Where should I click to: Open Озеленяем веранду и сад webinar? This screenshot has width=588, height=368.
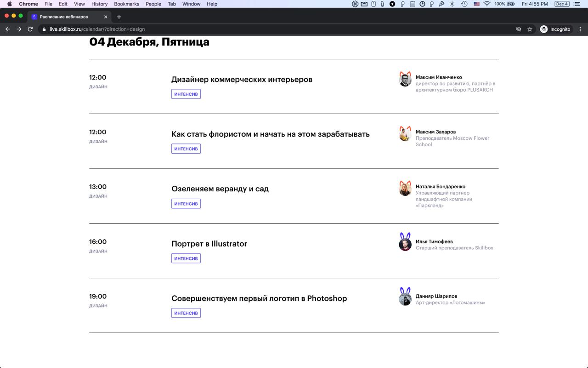[220, 189]
